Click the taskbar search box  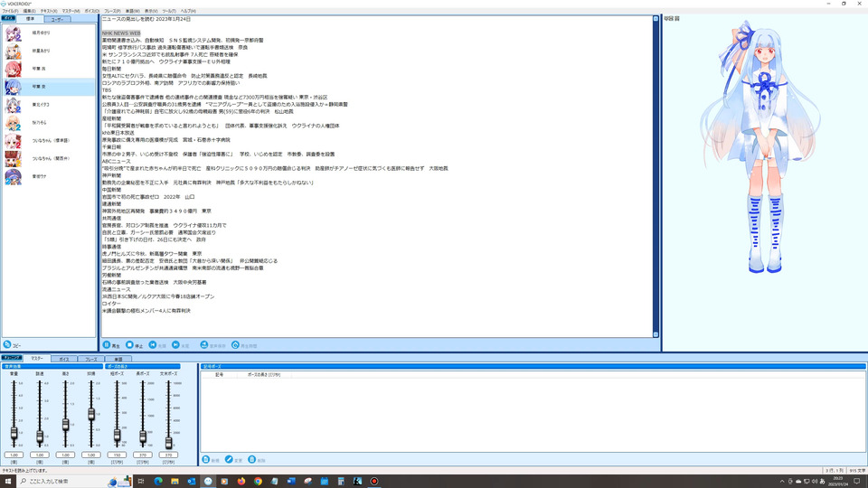(x=75, y=482)
